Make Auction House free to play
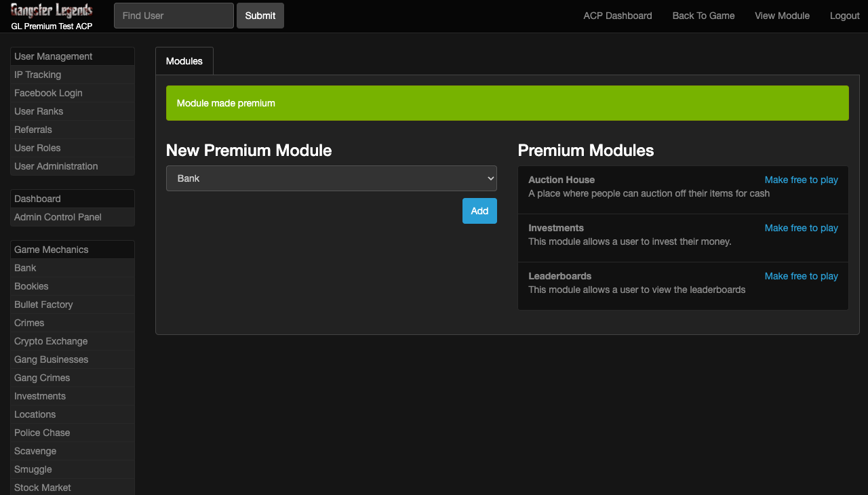 click(x=801, y=180)
